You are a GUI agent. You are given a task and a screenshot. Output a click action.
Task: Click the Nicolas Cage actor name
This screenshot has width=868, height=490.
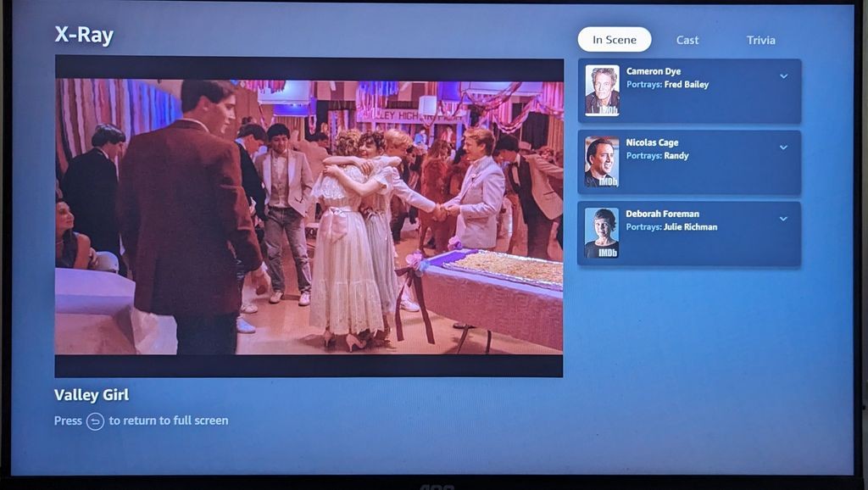click(x=652, y=143)
